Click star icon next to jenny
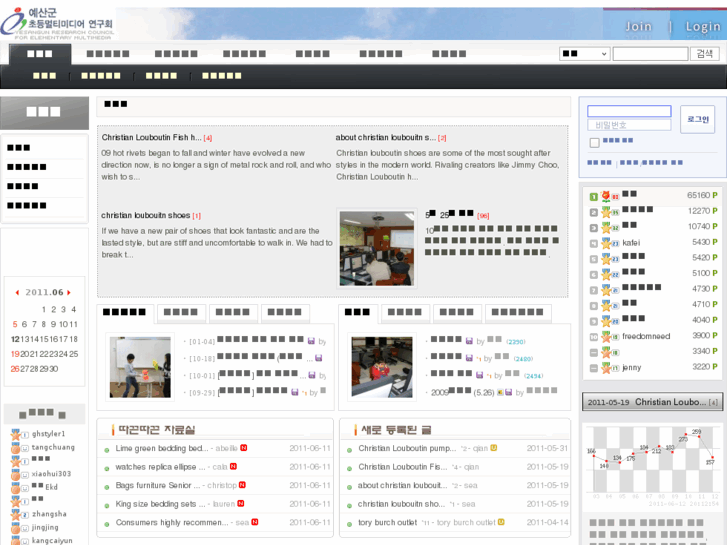 [x=606, y=368]
